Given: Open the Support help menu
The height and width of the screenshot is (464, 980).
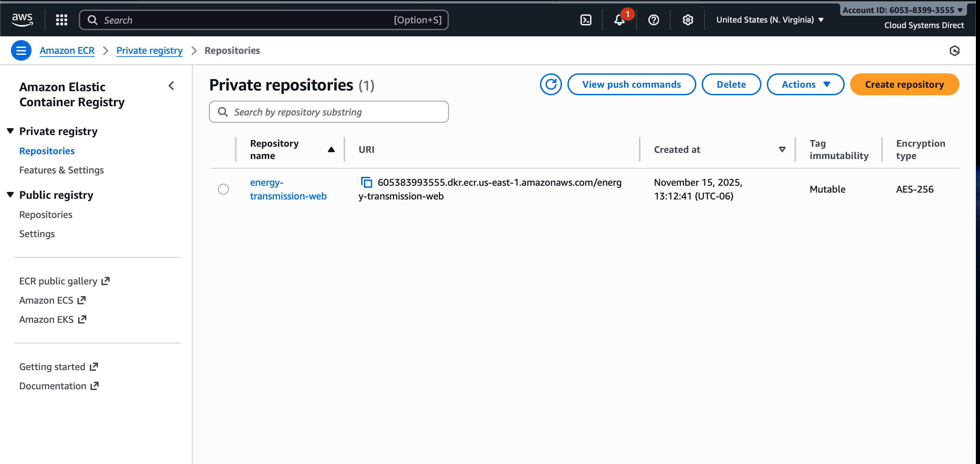Looking at the screenshot, I should pyautogui.click(x=653, y=20).
